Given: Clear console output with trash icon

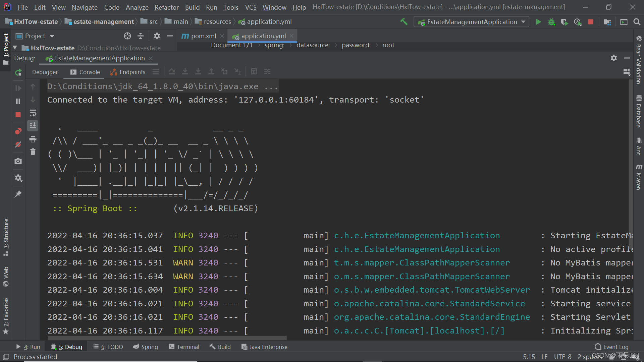Looking at the screenshot, I should point(33,152).
